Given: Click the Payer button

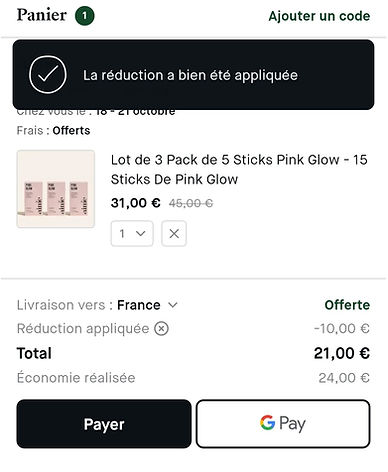Looking at the screenshot, I should click(x=104, y=424).
